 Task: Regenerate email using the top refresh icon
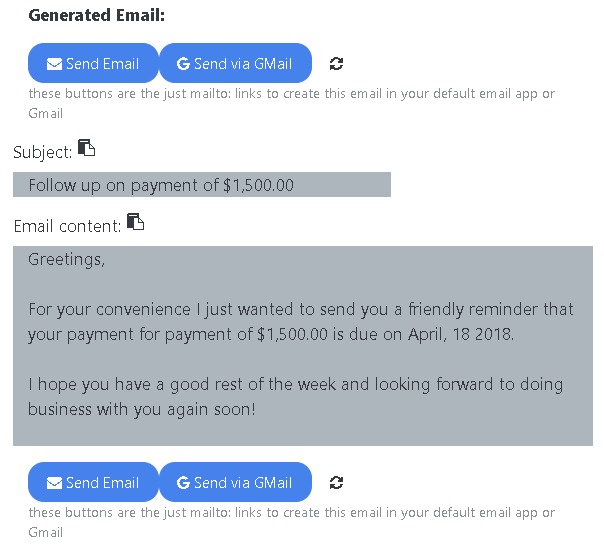tap(336, 64)
